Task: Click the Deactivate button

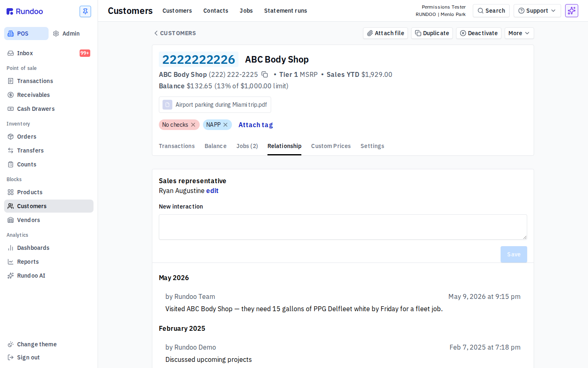Action: coord(479,33)
